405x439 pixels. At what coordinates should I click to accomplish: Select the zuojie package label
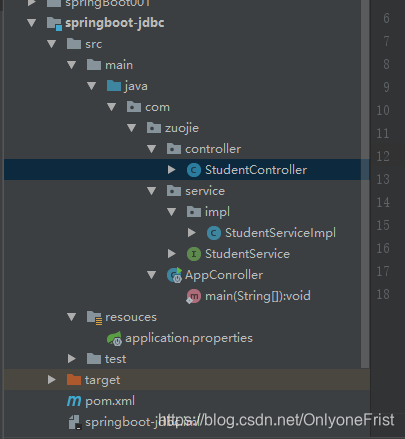[182, 128]
